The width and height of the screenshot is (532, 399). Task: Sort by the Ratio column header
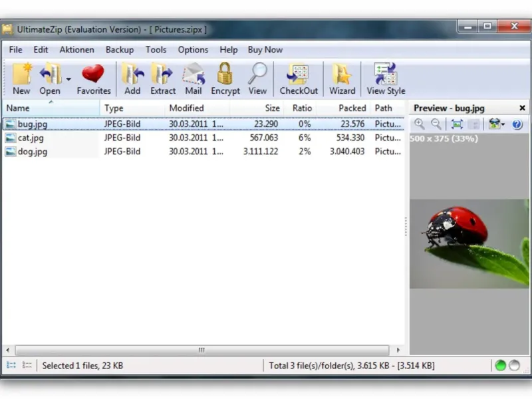point(300,108)
